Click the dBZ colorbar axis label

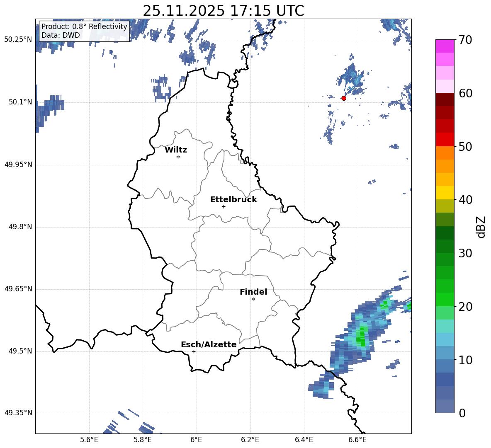[x=481, y=227]
